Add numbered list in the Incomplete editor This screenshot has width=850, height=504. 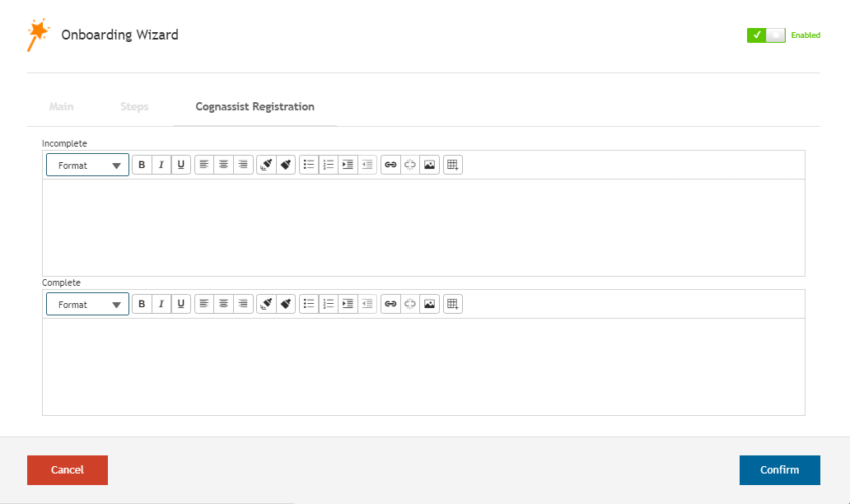[329, 165]
